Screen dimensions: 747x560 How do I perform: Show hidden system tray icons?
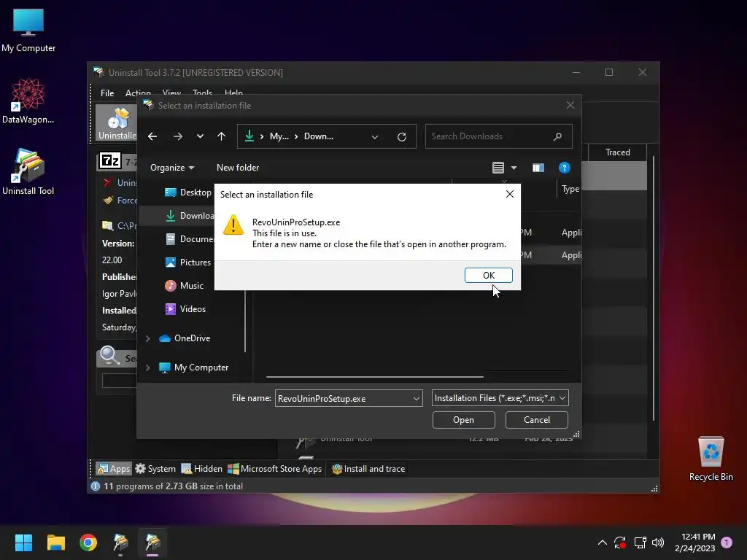602,542
